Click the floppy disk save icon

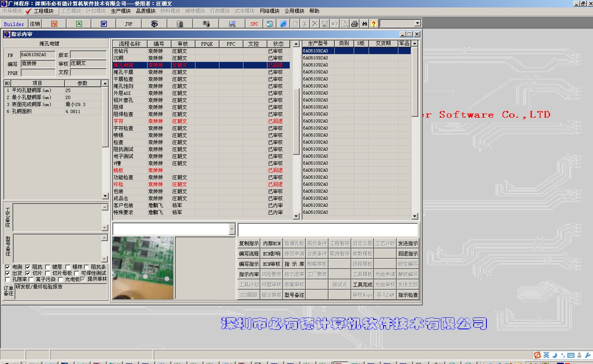pos(325,24)
